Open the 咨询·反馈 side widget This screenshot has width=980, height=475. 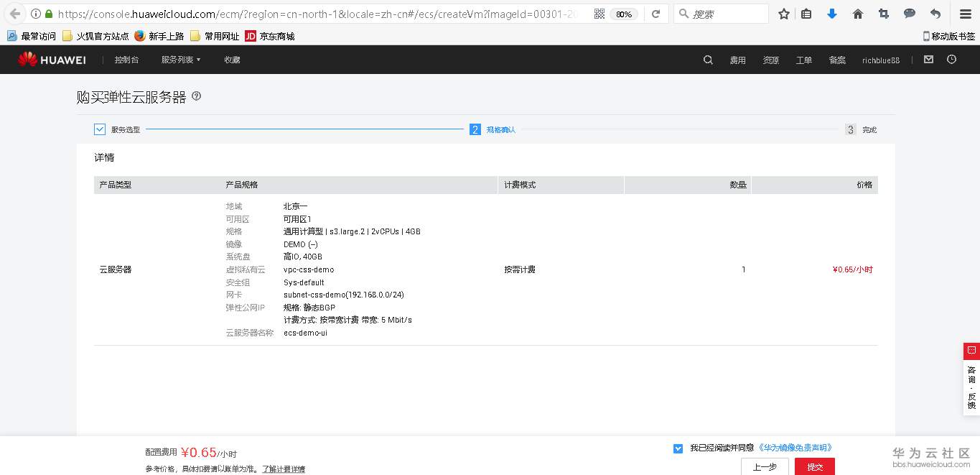[971, 387]
